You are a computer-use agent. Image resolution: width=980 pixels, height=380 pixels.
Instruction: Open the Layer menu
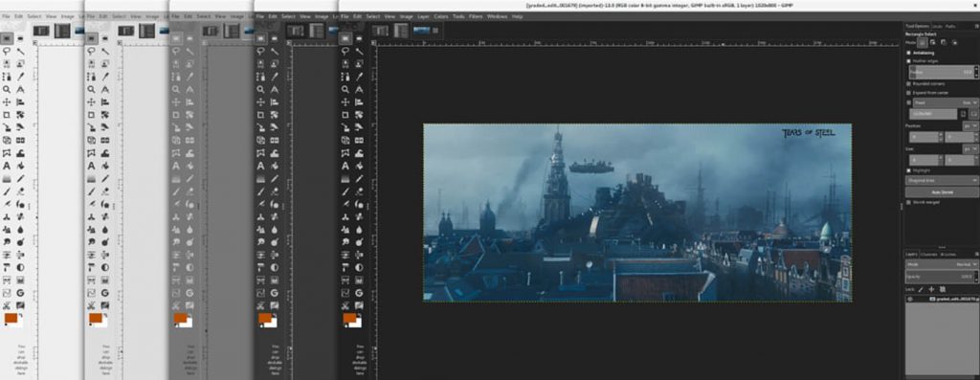423,16
